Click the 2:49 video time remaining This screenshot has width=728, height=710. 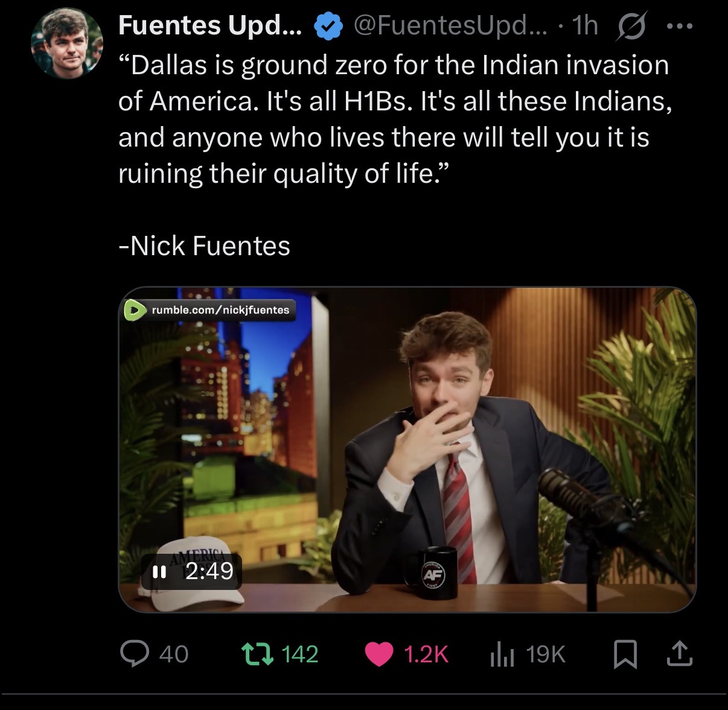tap(209, 571)
